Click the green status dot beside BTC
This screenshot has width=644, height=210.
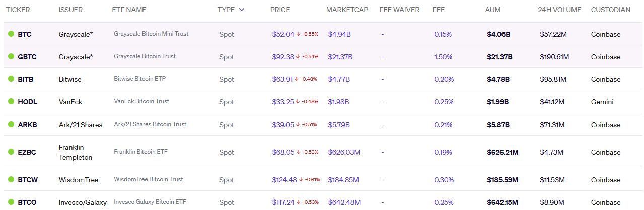point(11,34)
